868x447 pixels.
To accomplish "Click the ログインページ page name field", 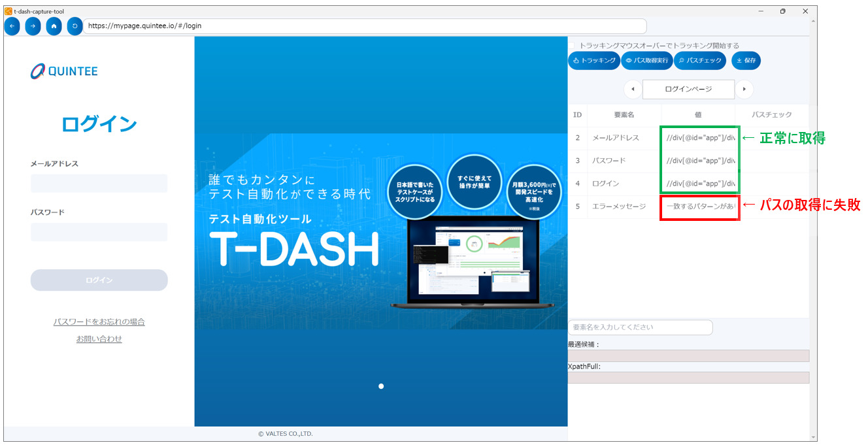I will 688,89.
